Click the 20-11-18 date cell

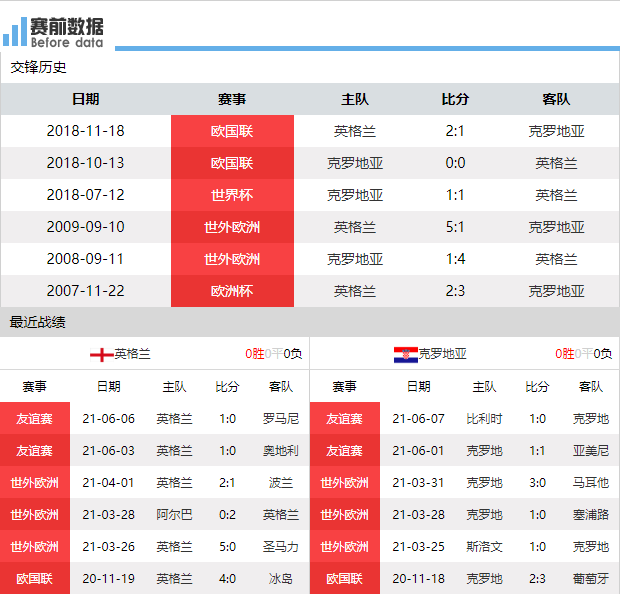tap(418, 579)
